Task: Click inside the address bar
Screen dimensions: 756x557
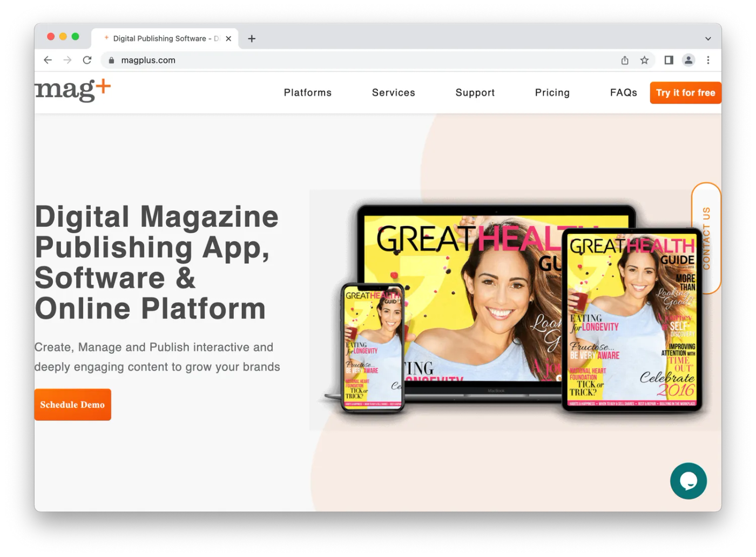Action: [x=324, y=60]
